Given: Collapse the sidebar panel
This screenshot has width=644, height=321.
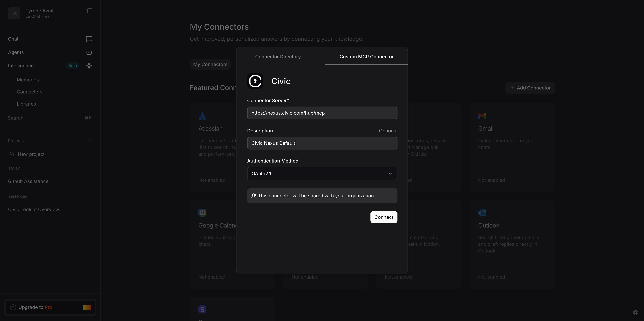Looking at the screenshot, I should (90, 11).
